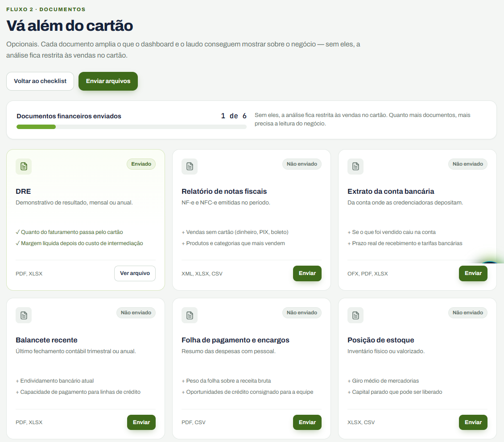
Task: Click 'Margem líquida depois do custo de intermediação'
Action: [79, 243]
